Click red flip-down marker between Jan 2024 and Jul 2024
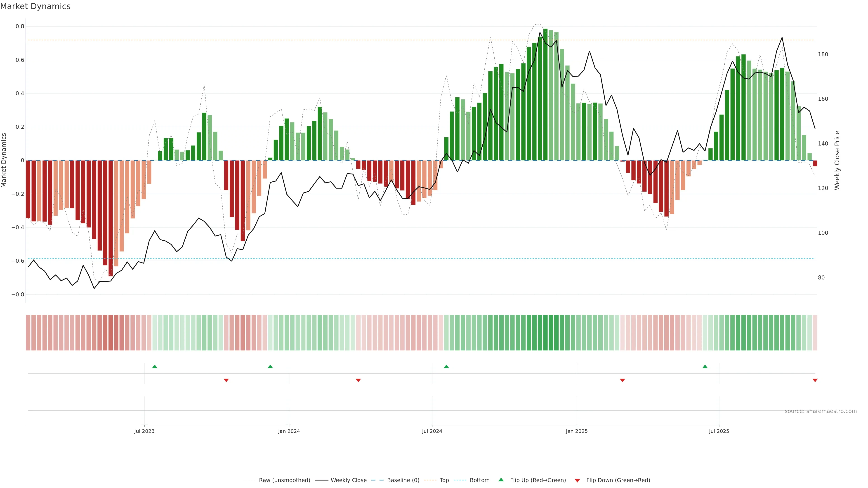The height and width of the screenshot is (488, 868). click(x=358, y=380)
